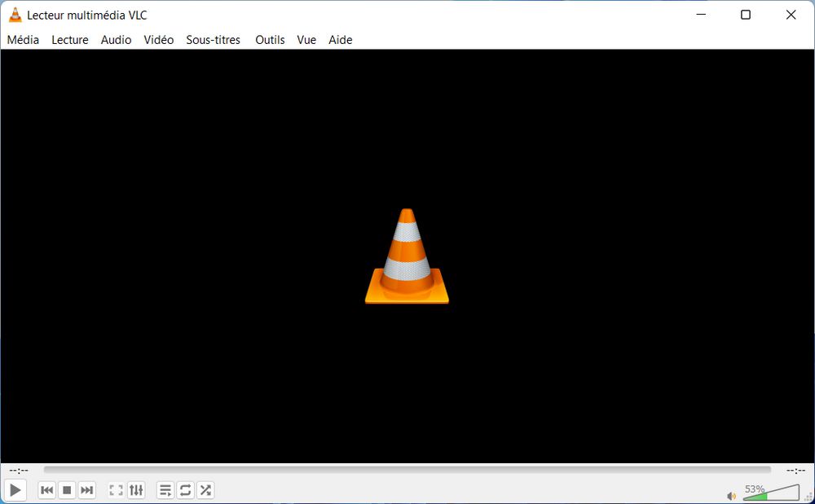
Task: Click the elapsed time label
Action: tap(19, 471)
